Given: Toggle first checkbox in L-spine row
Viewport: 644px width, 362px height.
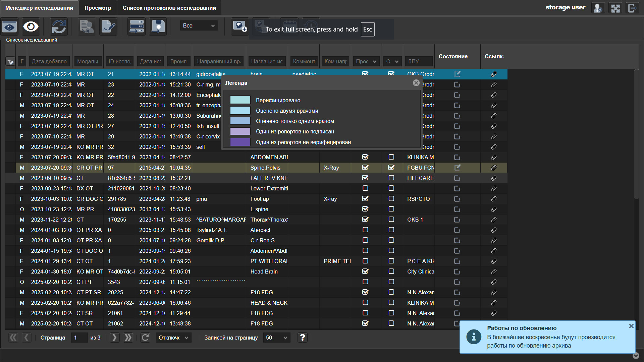Looking at the screenshot, I should (x=365, y=209).
